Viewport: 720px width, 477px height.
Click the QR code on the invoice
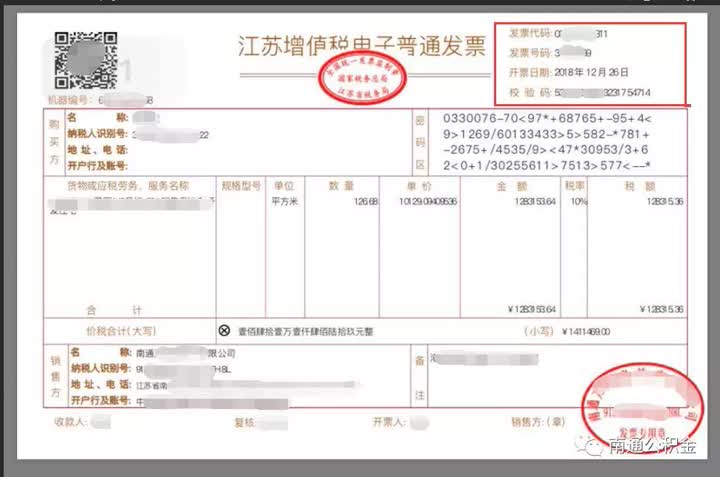tap(86, 60)
